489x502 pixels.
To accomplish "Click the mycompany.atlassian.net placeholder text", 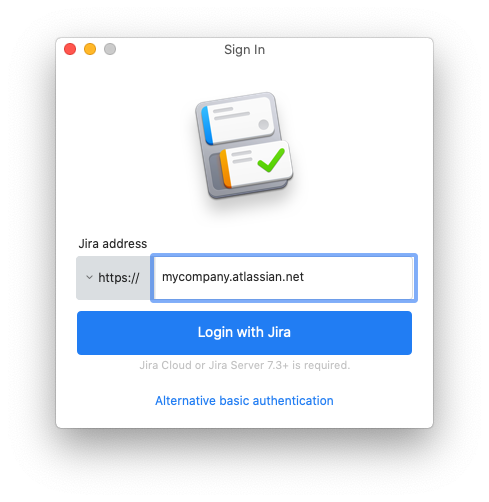I will click(233, 277).
